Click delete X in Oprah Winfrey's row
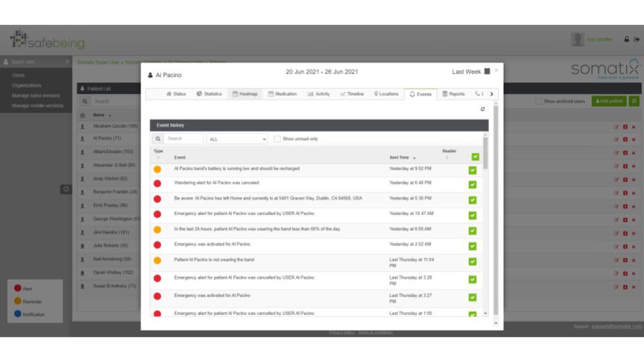 634,274
